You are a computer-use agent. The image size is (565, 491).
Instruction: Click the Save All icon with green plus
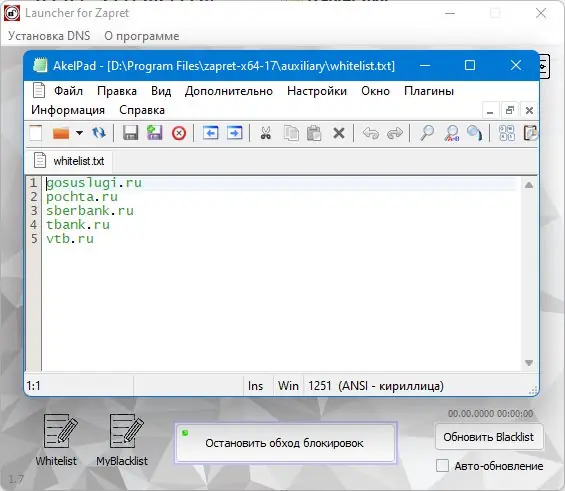[x=155, y=133]
